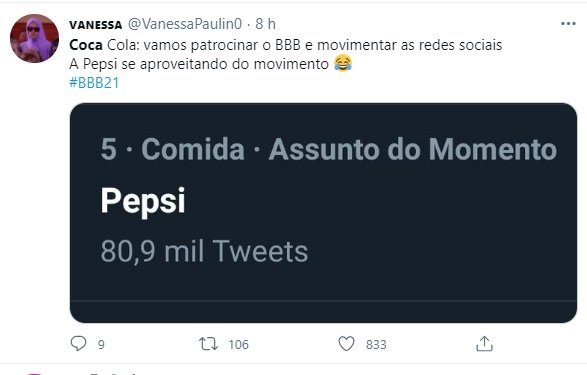Open the @VanessaPaulin0 handle link
This screenshot has height=375, width=587.
tap(185, 24)
